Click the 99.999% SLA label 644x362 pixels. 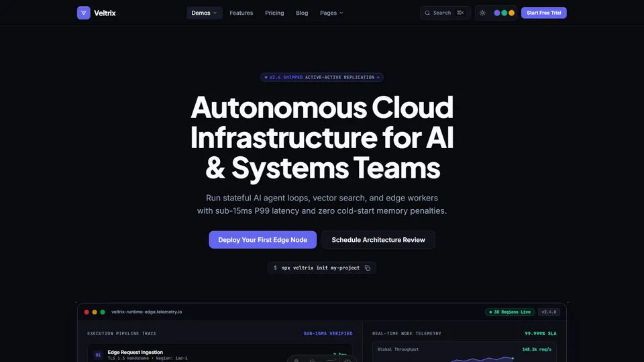point(541,334)
